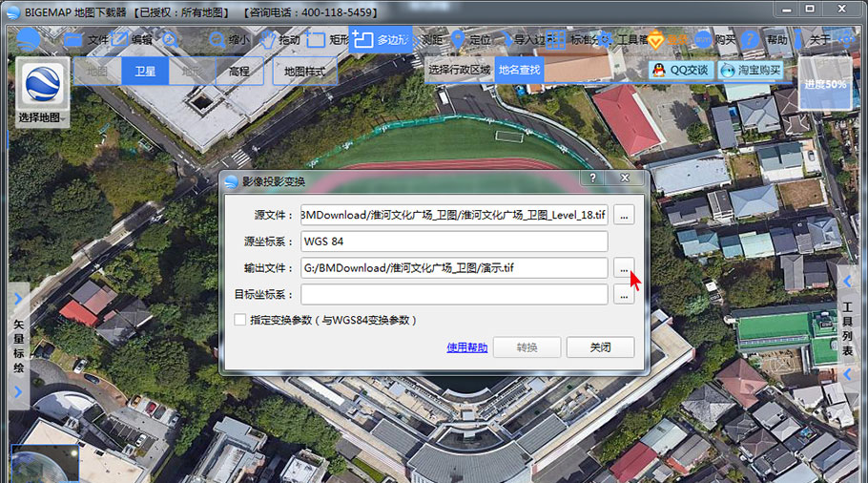Click the mini globe overview thumbnail
868x483 pixels.
point(44,464)
